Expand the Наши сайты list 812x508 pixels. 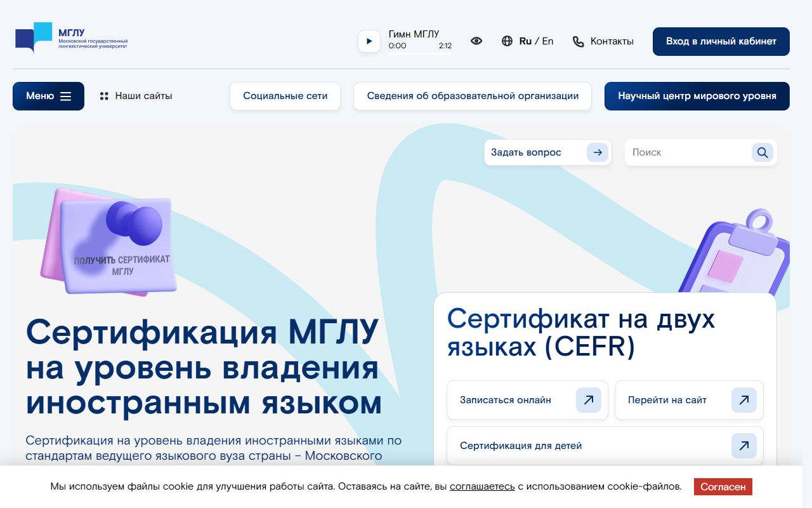pyautogui.click(x=136, y=96)
